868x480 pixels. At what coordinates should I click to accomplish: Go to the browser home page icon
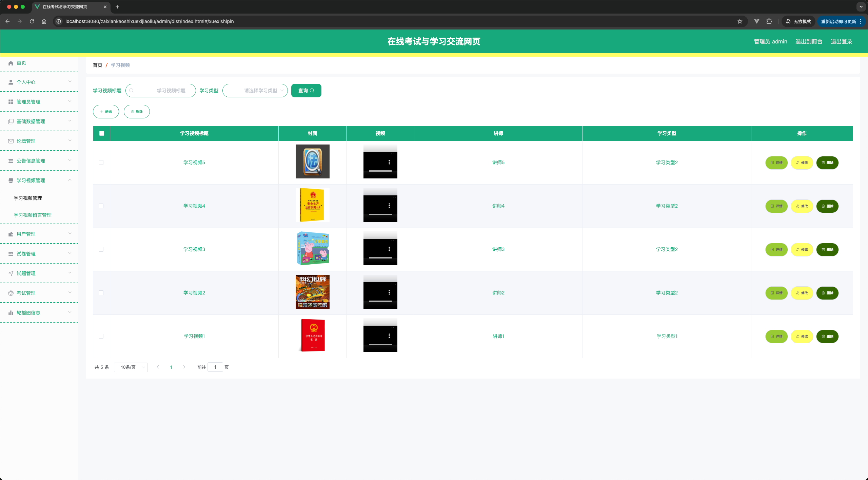tap(44, 21)
